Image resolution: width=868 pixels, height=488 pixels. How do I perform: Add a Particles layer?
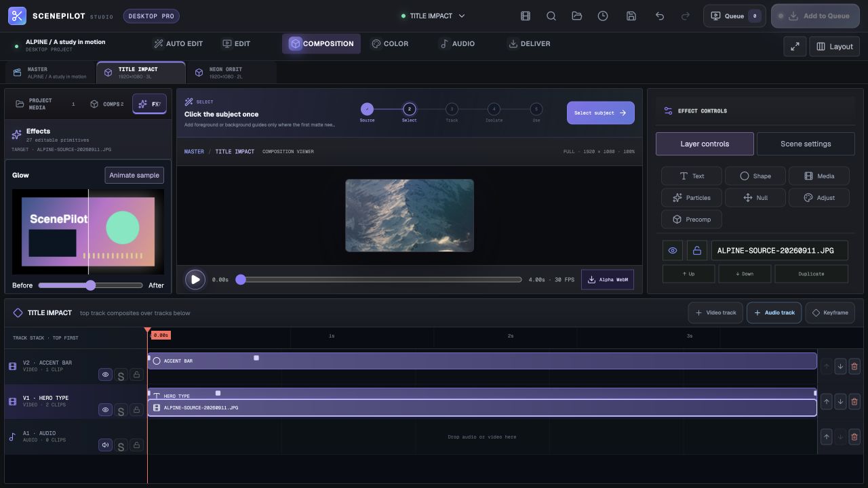691,197
